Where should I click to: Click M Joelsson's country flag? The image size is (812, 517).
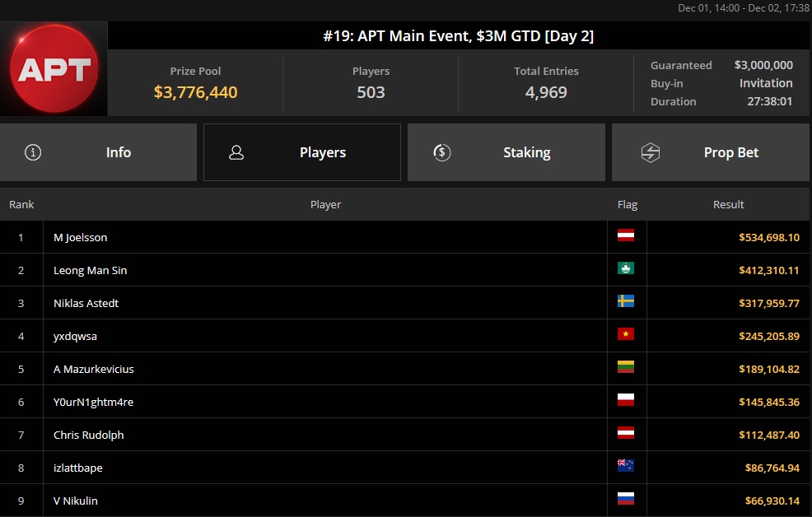pos(626,235)
